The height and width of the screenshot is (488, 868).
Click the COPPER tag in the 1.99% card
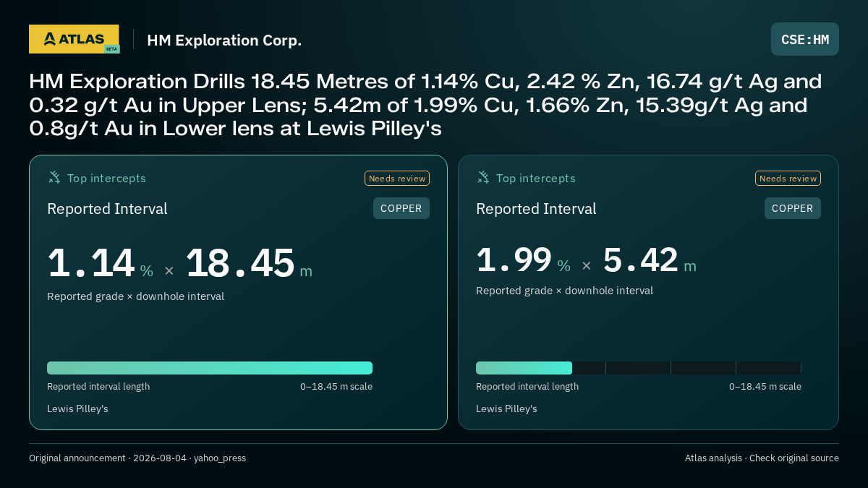[793, 208]
